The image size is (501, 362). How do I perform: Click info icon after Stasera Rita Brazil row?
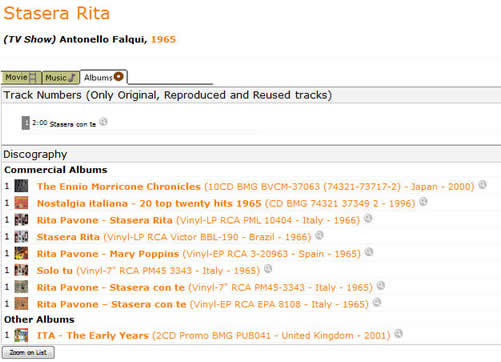coord(319,235)
